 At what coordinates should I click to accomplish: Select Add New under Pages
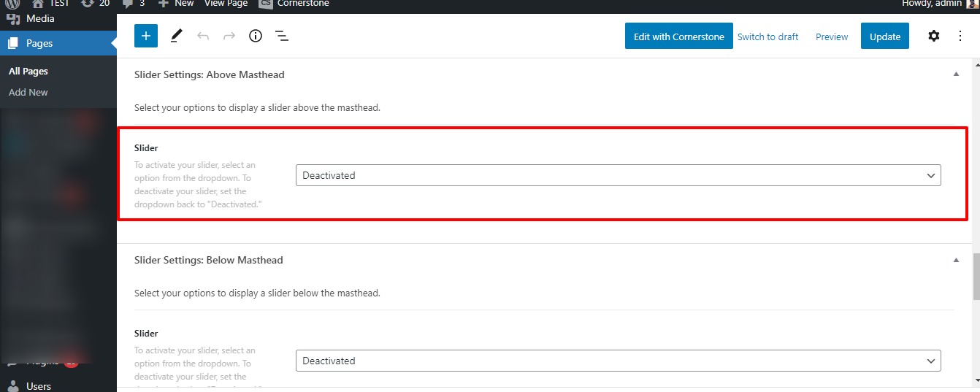(x=28, y=92)
